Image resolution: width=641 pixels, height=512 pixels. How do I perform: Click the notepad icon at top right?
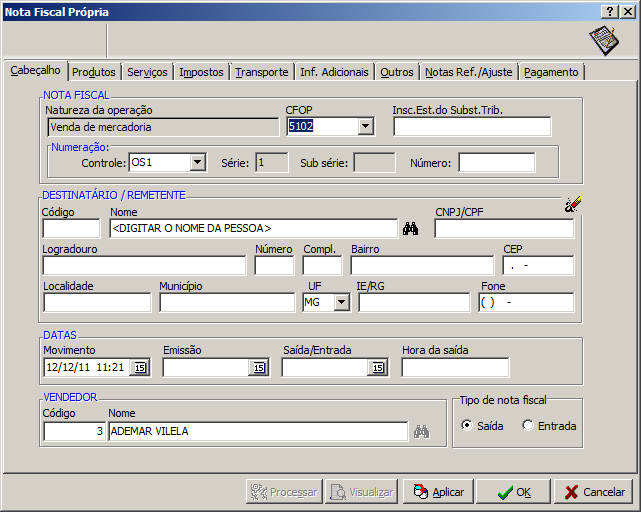point(603,40)
